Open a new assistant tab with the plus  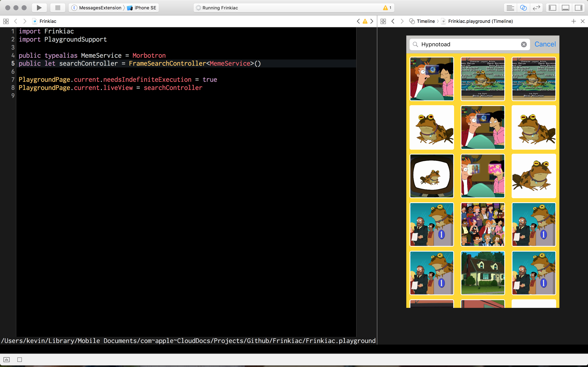574,21
